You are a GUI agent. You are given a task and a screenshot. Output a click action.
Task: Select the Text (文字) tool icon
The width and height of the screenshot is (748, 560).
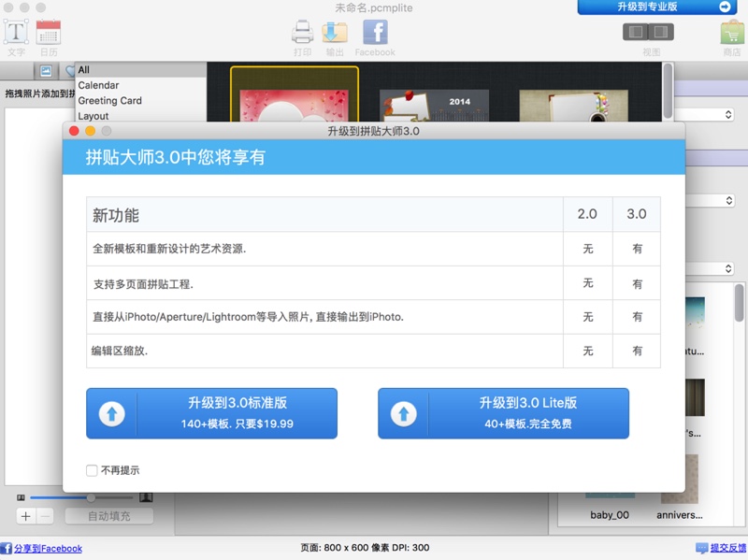coord(16,32)
